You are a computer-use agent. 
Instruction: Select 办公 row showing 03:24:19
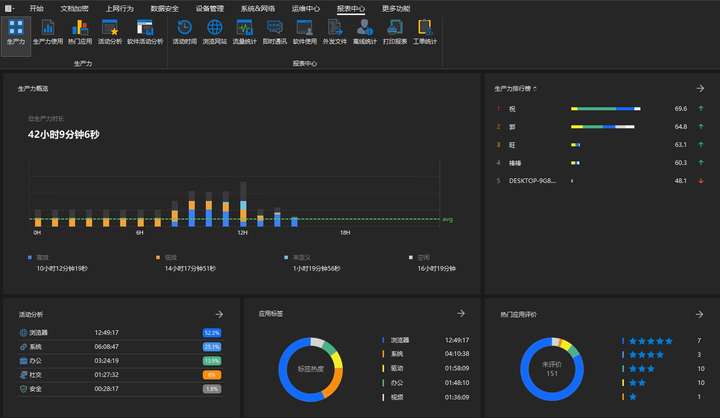pyautogui.click(x=121, y=361)
